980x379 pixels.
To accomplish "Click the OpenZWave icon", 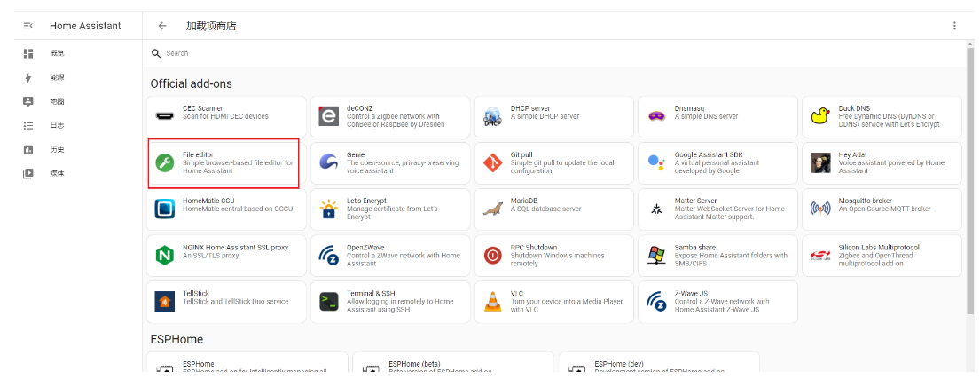I will pyautogui.click(x=329, y=255).
